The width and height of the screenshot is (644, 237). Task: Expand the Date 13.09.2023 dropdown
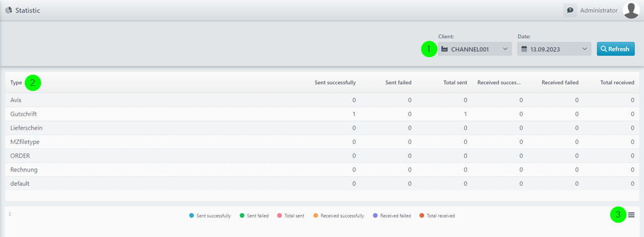click(554, 49)
